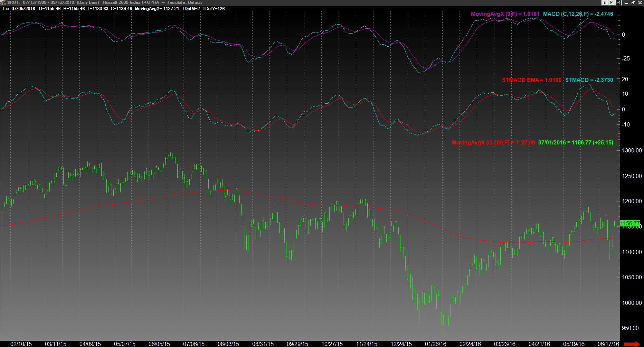This screenshot has width=644, height=347.
Task: Click the C=1139.46 value in data line
Action: click(x=121, y=9)
